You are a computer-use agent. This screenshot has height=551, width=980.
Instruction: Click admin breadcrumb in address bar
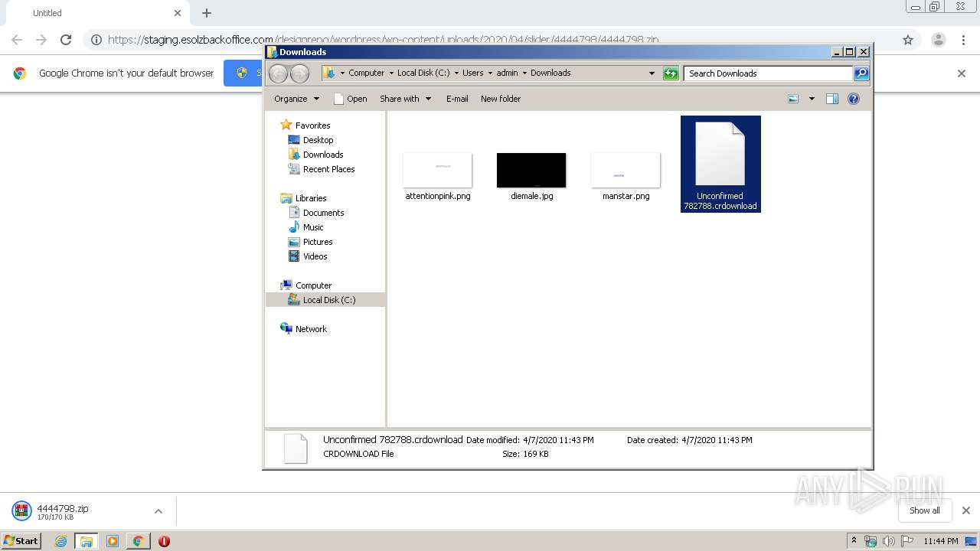tap(507, 73)
